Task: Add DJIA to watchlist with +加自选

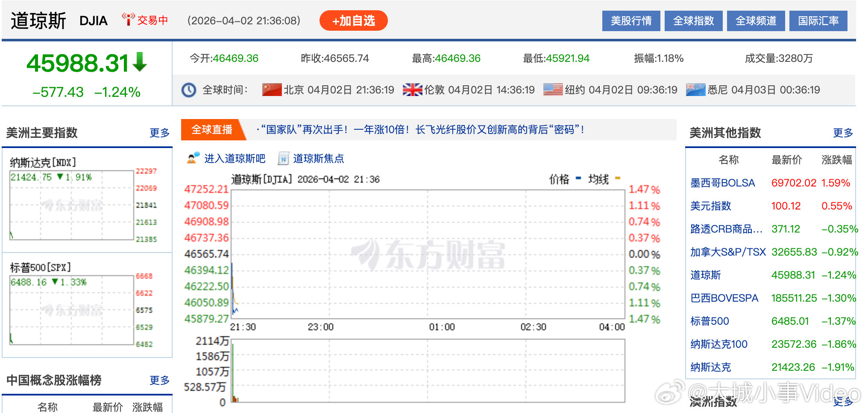Action: point(353,20)
